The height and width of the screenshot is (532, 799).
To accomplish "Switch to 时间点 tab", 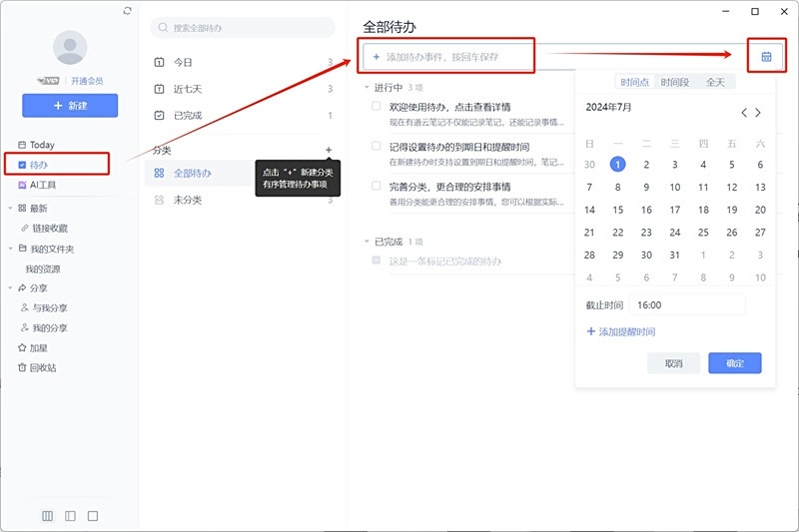I will pyautogui.click(x=634, y=82).
